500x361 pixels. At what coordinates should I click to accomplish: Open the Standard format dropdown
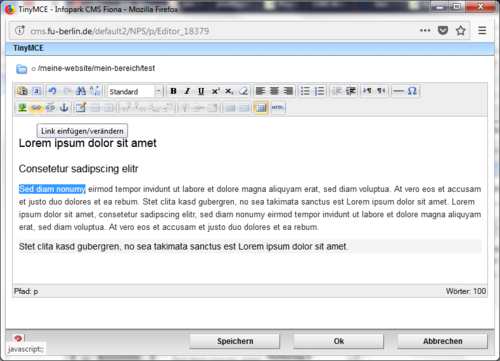(159, 91)
